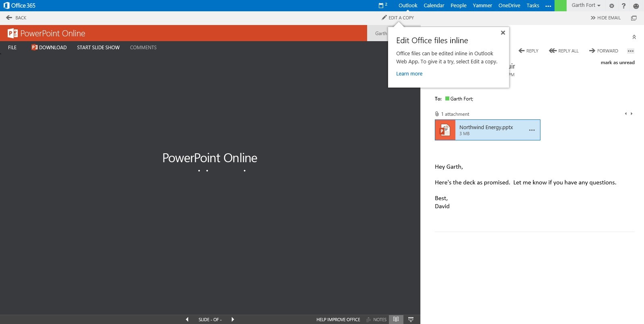Forward the email

[x=604, y=51]
